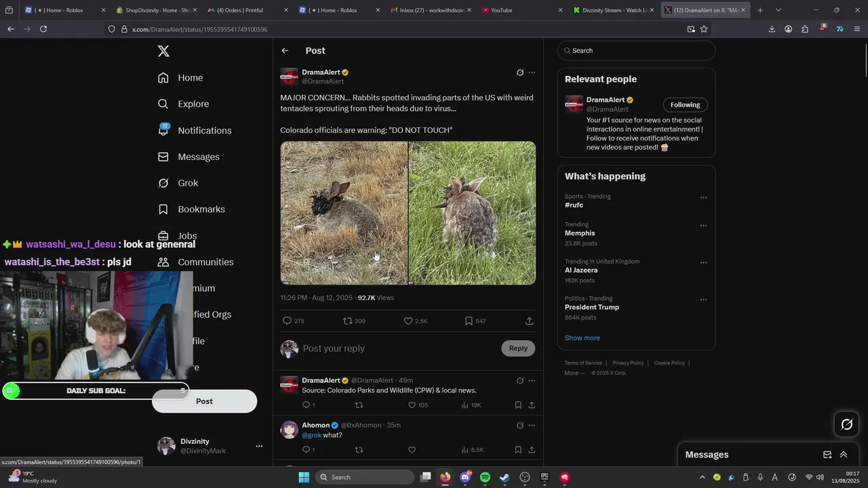Open options for the Al Jazeera trend
868x488 pixels.
coord(703,263)
